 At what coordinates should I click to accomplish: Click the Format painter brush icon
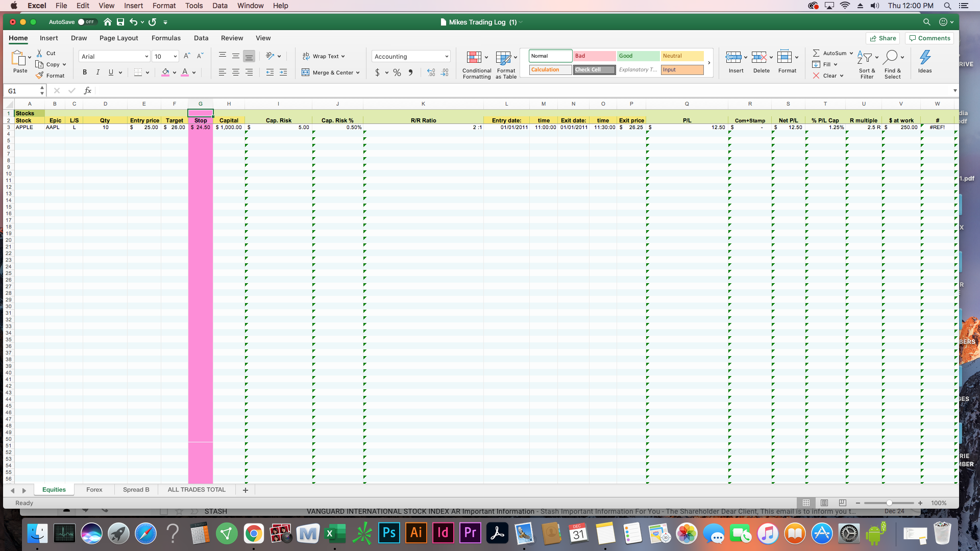[39, 76]
